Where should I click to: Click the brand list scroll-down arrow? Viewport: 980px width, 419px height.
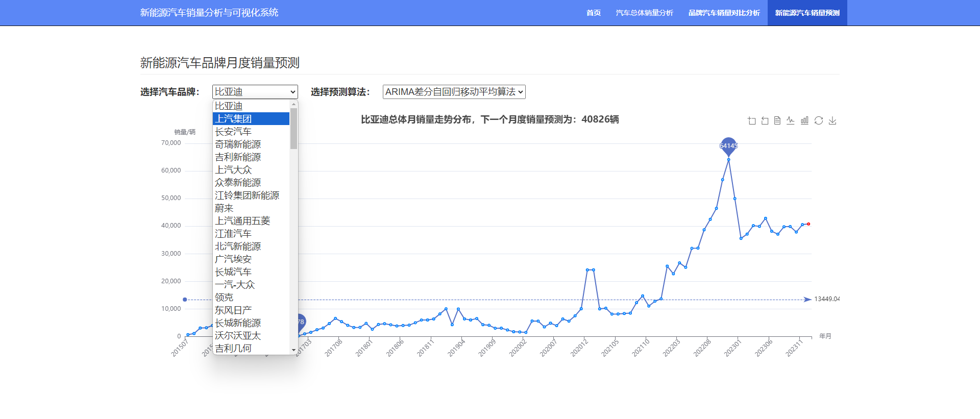coord(293,350)
